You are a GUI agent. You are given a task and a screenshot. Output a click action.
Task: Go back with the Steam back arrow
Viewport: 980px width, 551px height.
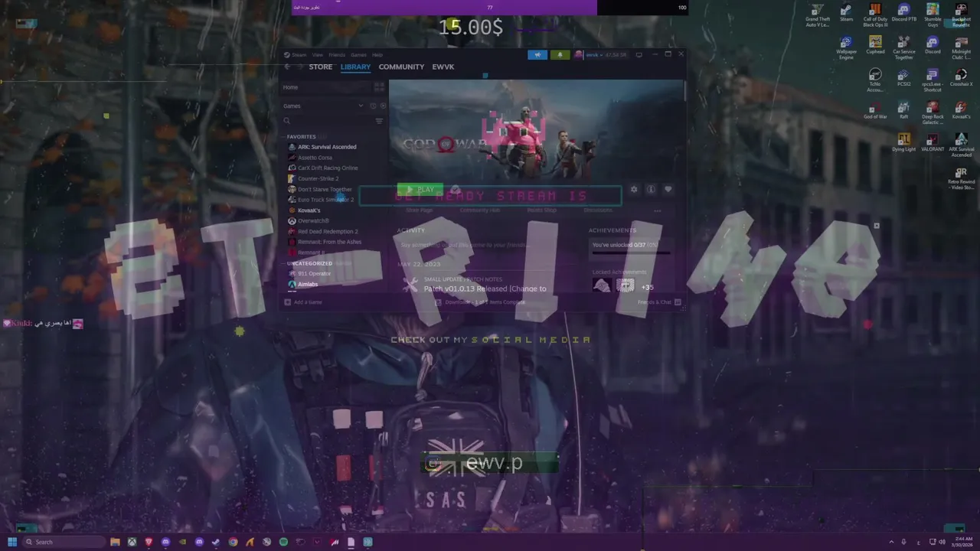(x=287, y=67)
